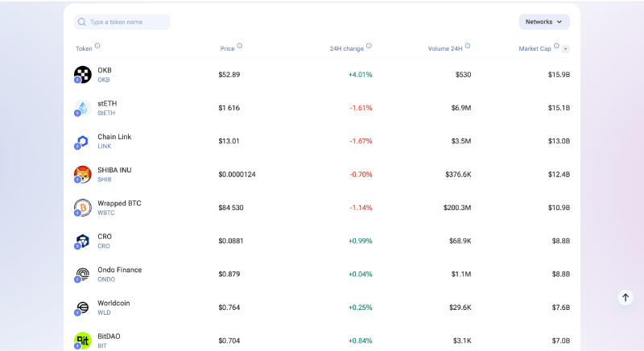This screenshot has width=644, height=351.
Task: Click the CRO token logo icon
Action: (x=83, y=241)
